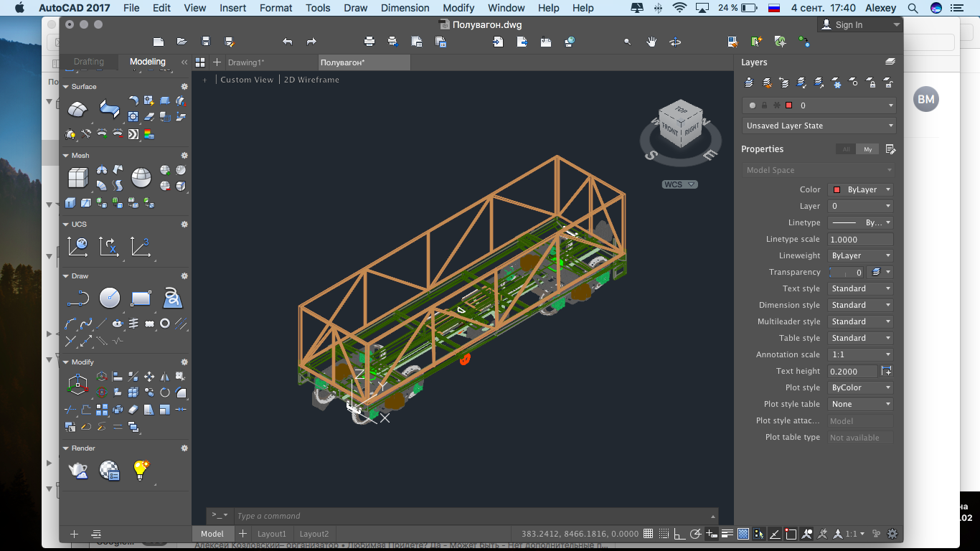Click the light bulb New Light icon

coord(141,470)
